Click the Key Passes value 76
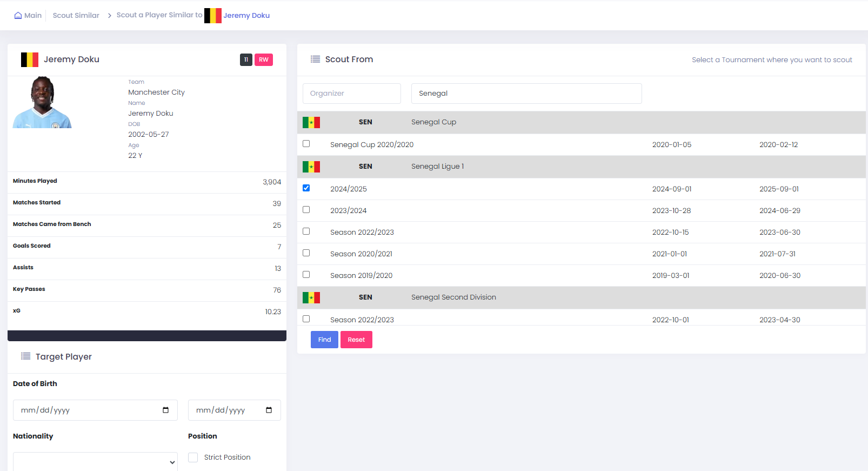Image resolution: width=868 pixels, height=471 pixels. [277, 290]
